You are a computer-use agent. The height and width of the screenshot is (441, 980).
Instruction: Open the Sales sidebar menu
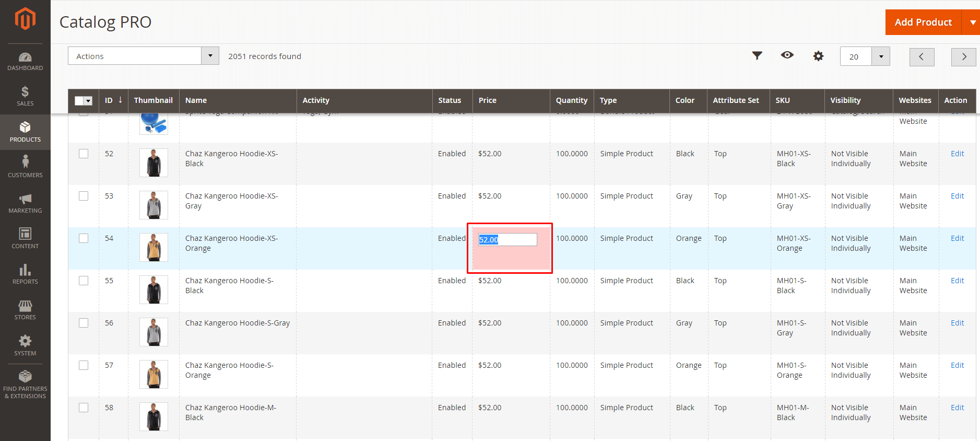(25, 96)
